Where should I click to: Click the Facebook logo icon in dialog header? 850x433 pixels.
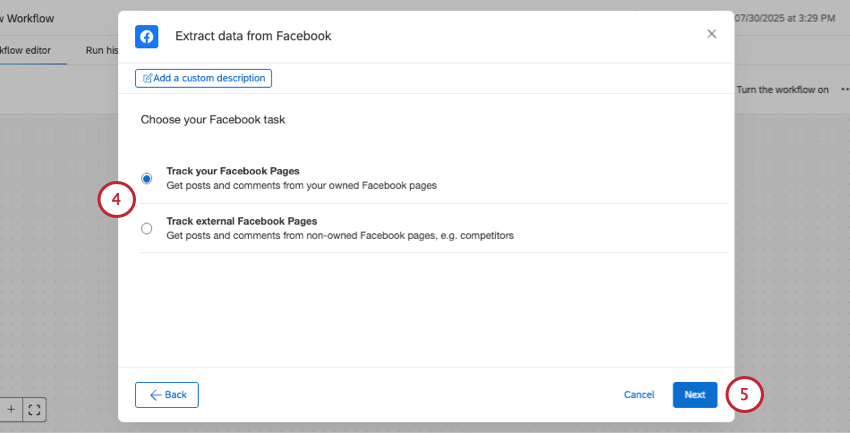pos(146,36)
